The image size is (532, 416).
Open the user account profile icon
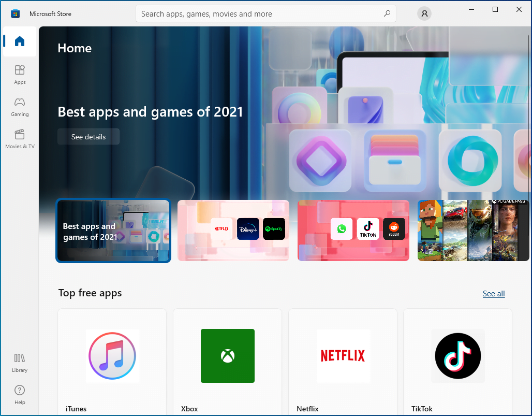point(424,13)
